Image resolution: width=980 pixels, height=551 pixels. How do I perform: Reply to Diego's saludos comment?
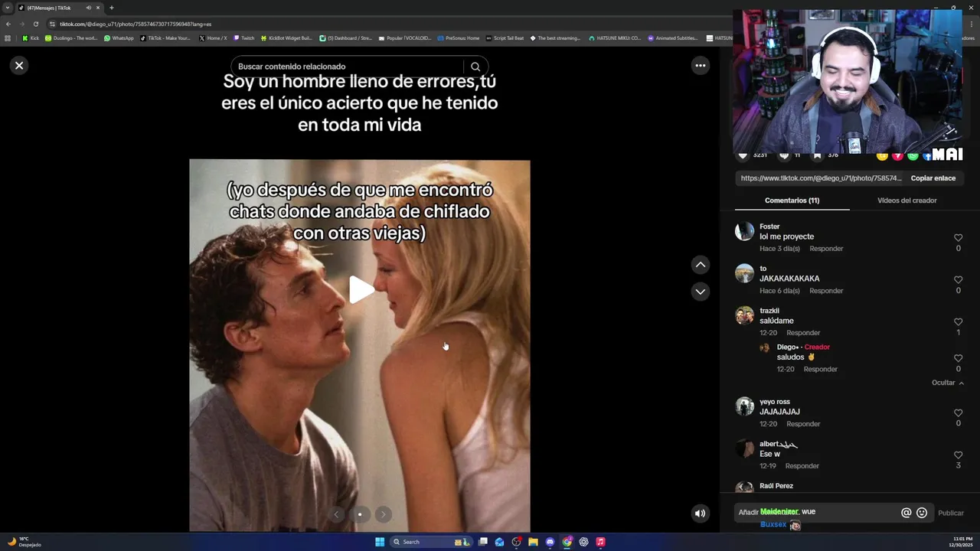pyautogui.click(x=820, y=369)
